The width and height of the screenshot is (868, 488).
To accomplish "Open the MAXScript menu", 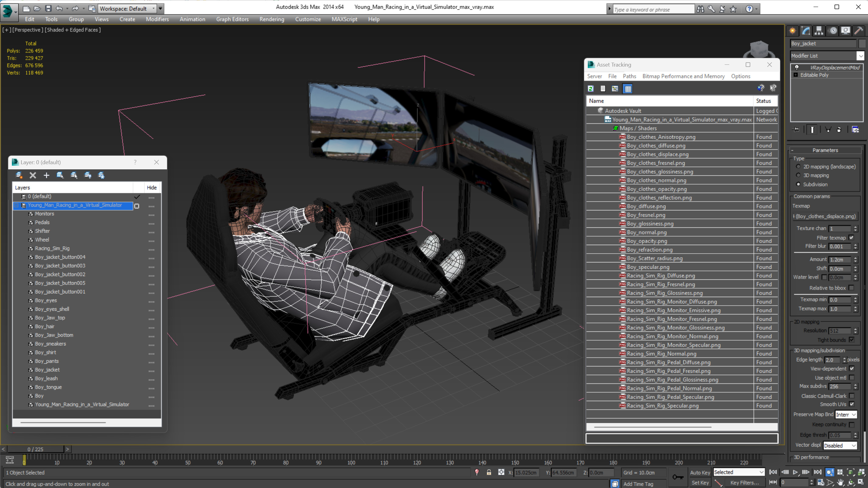I will coord(344,19).
